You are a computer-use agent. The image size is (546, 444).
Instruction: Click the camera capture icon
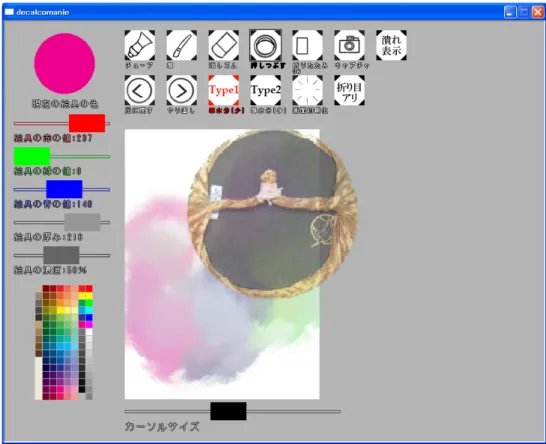[x=349, y=45]
